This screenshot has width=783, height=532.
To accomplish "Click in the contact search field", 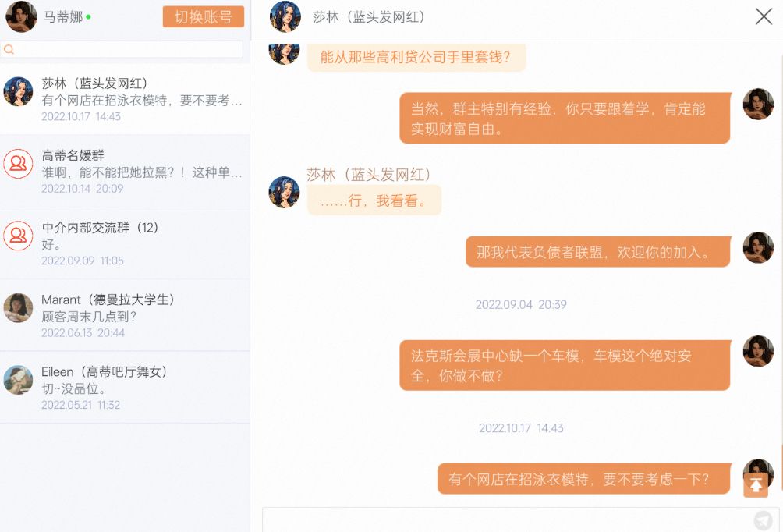I will [x=125, y=49].
